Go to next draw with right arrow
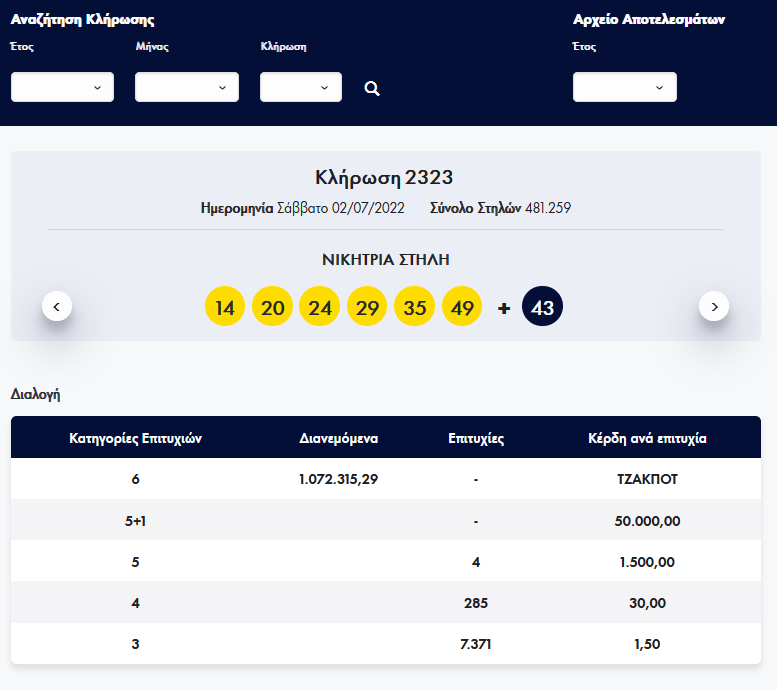Screen dimensions: 777x690 [x=713, y=307]
